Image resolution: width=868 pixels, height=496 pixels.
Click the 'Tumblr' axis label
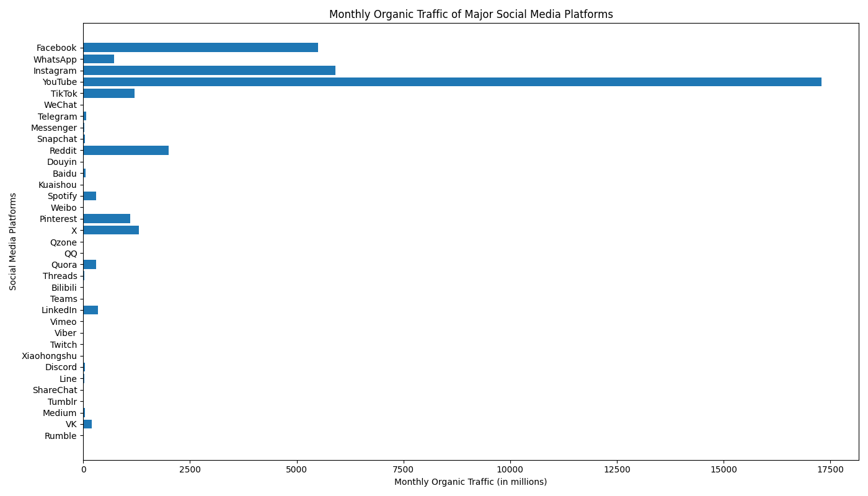(x=63, y=402)
